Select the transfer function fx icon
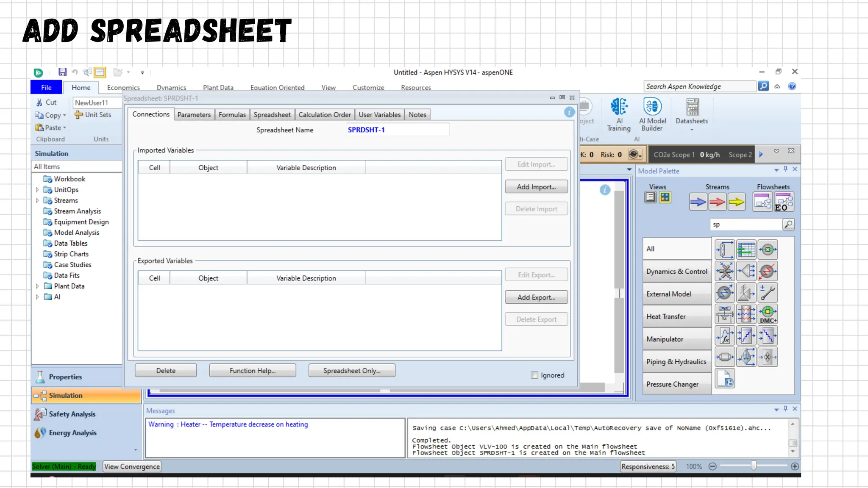 click(725, 335)
